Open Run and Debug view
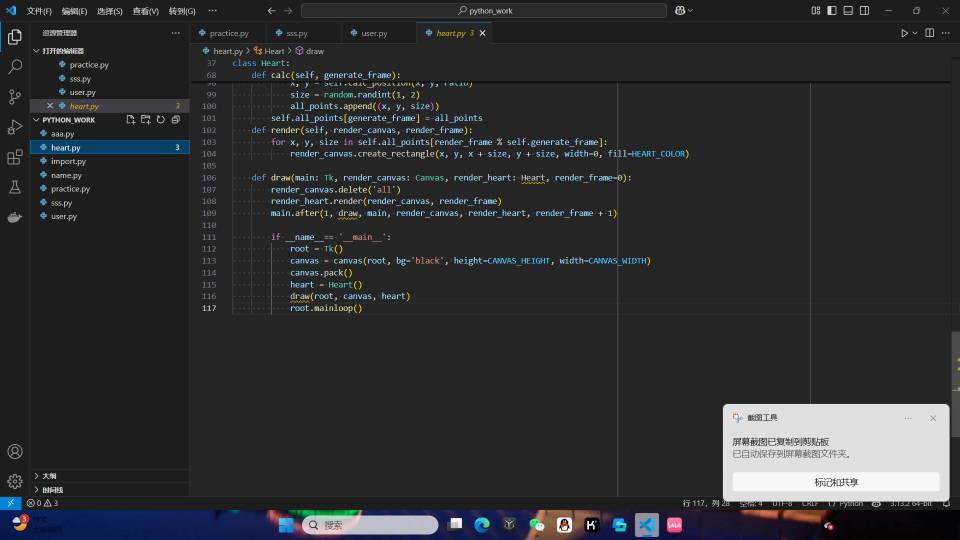Image resolution: width=960 pixels, height=540 pixels. click(x=15, y=127)
